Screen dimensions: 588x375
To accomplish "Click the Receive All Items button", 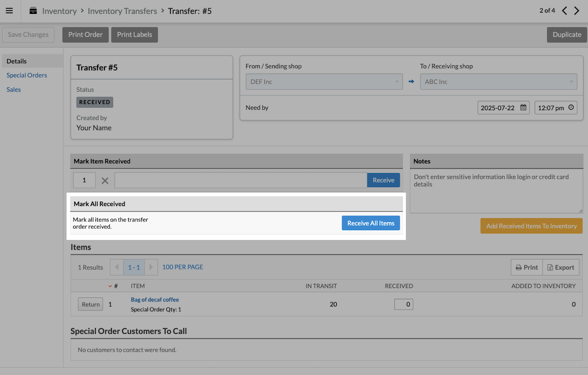I will click(370, 223).
